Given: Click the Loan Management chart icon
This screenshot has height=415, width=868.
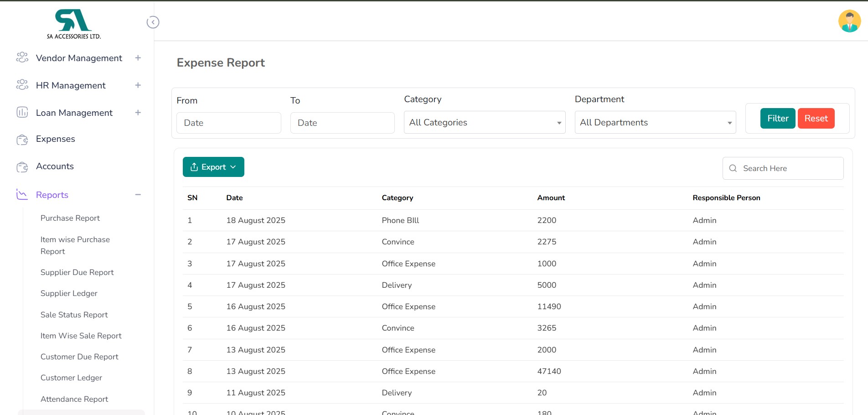Looking at the screenshot, I should click(22, 112).
